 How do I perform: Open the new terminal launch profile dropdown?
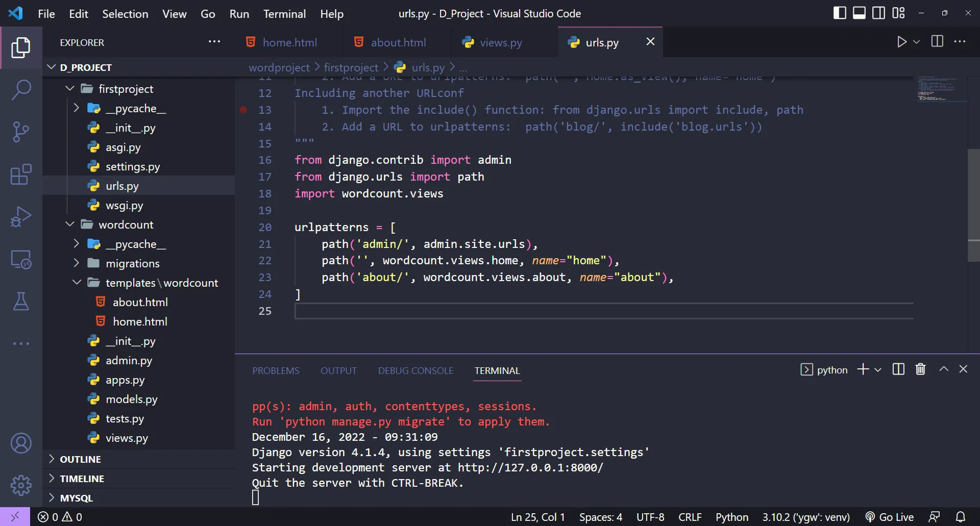[x=878, y=370]
